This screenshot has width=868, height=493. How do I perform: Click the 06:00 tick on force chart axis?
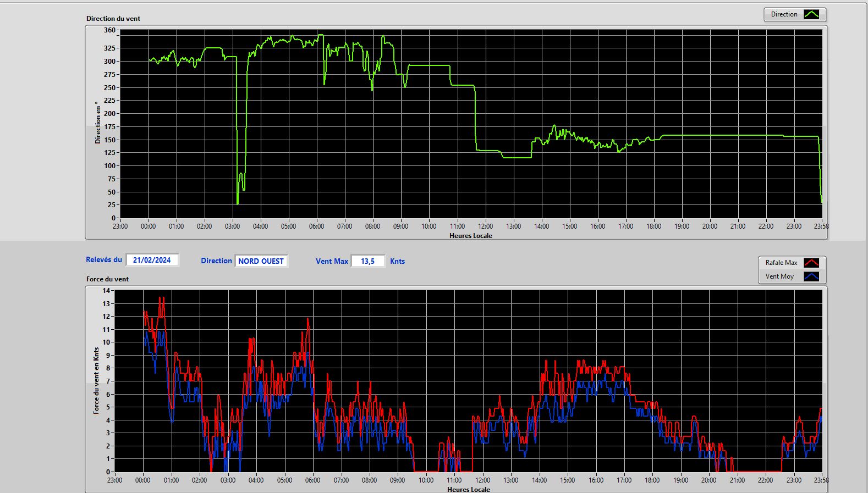(x=312, y=480)
